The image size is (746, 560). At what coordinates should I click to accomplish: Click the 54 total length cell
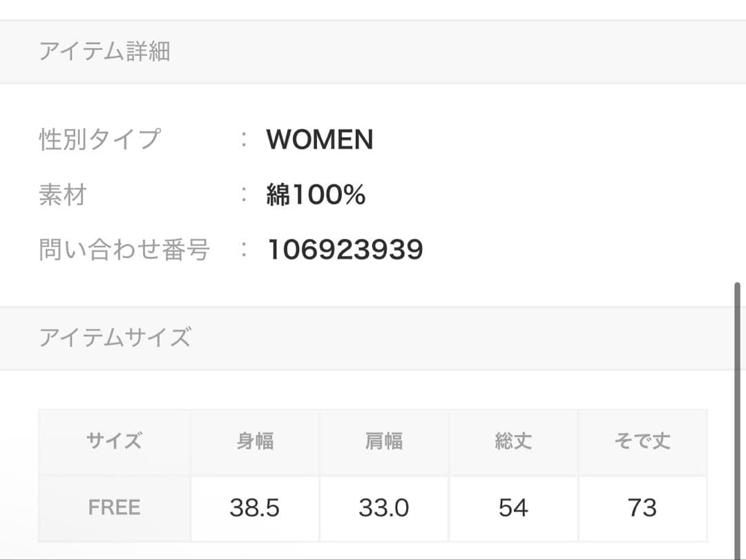coord(513,508)
